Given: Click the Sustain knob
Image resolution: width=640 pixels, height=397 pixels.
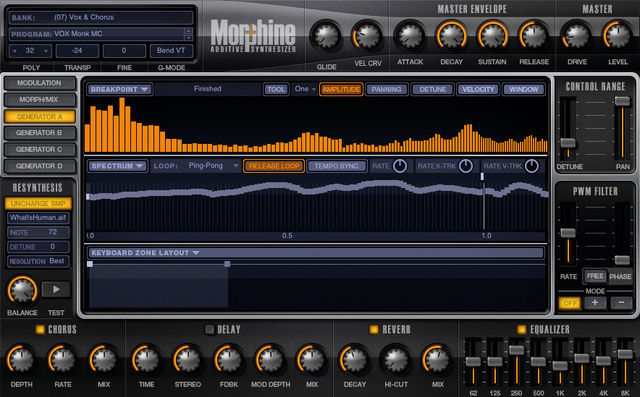Looking at the screenshot, I should (x=493, y=36).
